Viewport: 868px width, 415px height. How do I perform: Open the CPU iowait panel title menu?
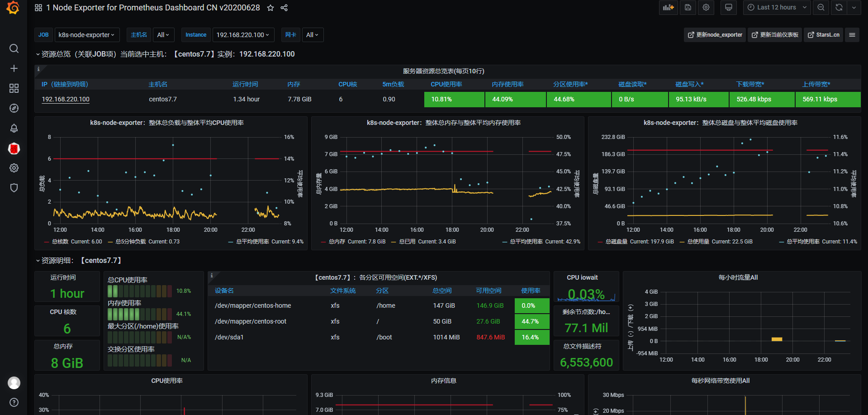pos(582,277)
